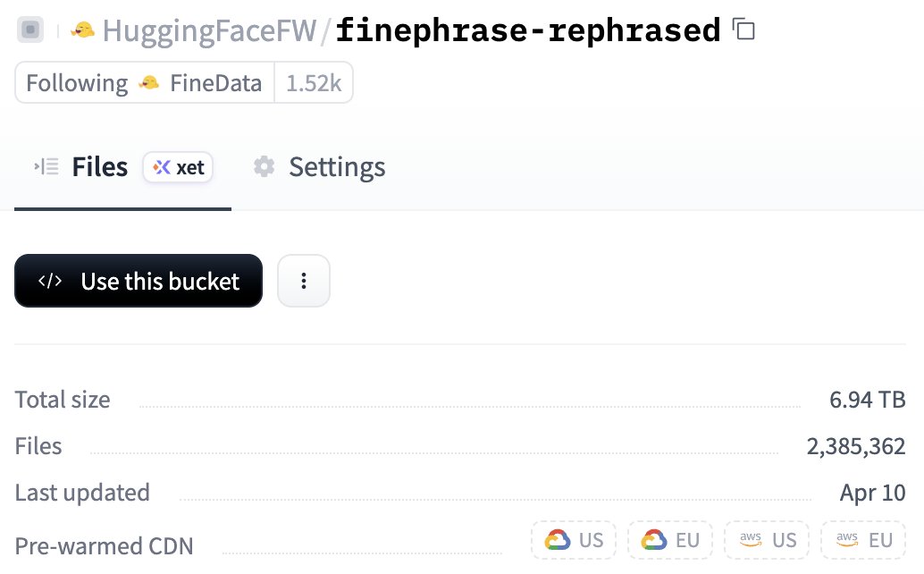Click the Settings gear icon

point(264,167)
